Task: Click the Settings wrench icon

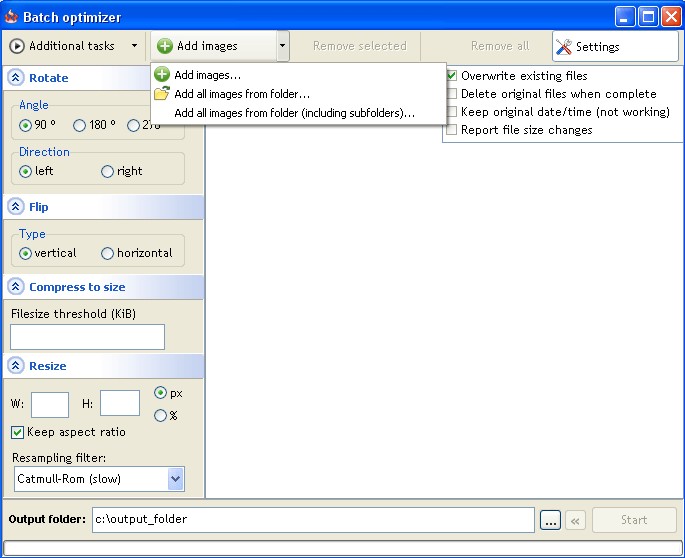Action: 564,46
